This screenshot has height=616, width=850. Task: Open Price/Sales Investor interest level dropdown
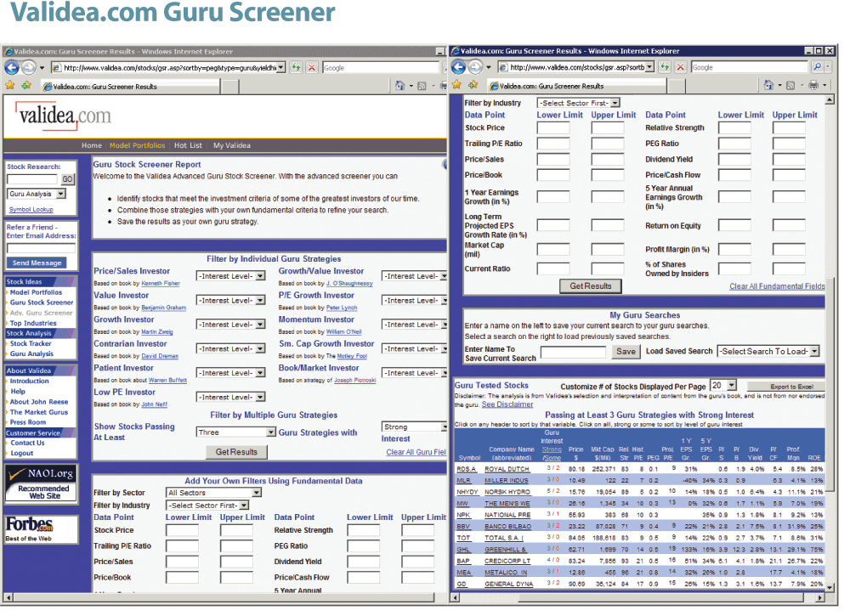pos(230,276)
